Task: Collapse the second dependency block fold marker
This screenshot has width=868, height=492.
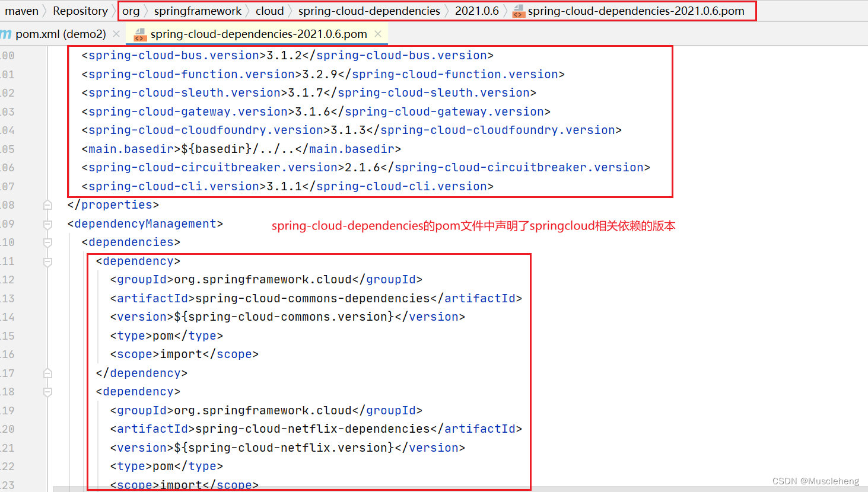Action: (47, 392)
